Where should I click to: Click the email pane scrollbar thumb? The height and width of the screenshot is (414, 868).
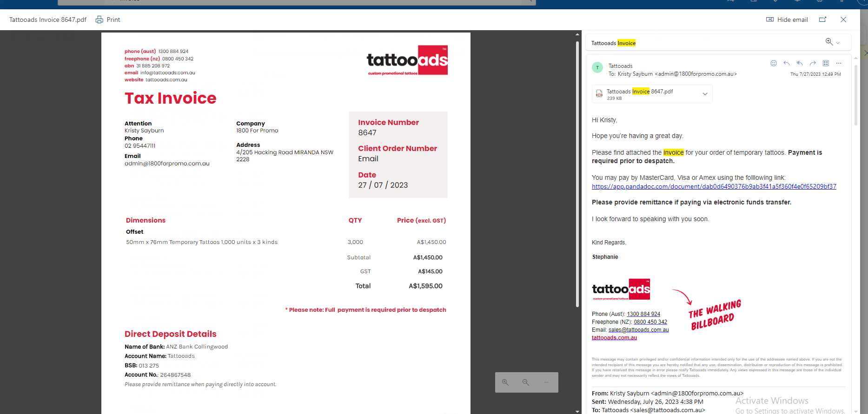[x=856, y=95]
